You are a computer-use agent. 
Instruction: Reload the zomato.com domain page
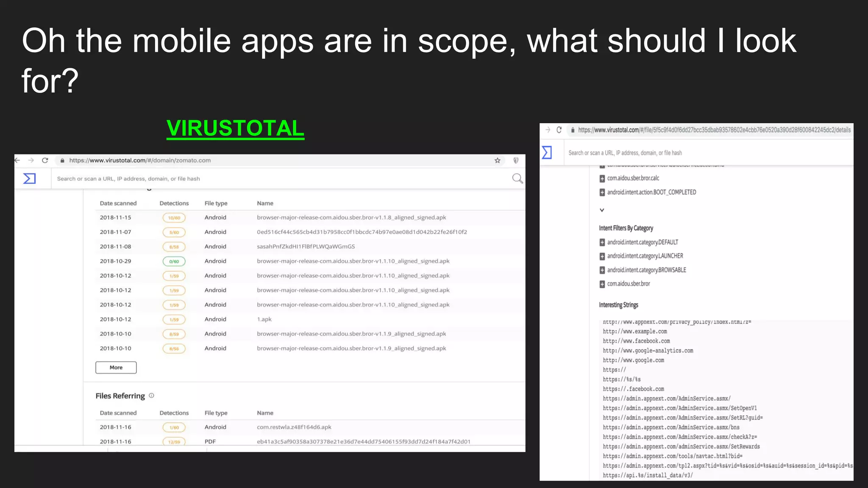pyautogui.click(x=45, y=161)
